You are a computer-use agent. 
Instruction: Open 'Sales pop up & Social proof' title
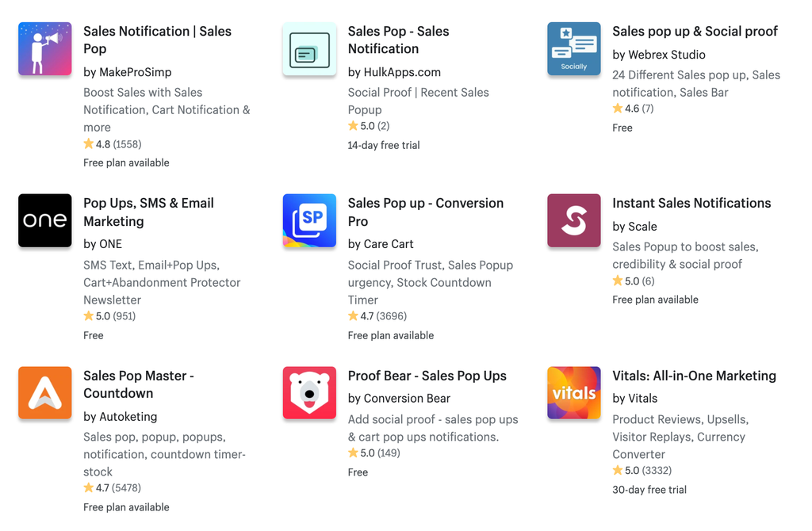[695, 32]
